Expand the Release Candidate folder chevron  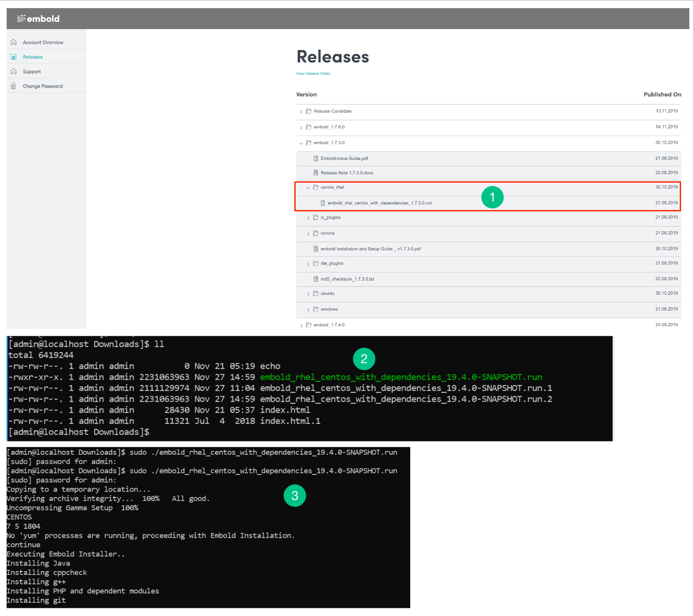click(x=301, y=112)
